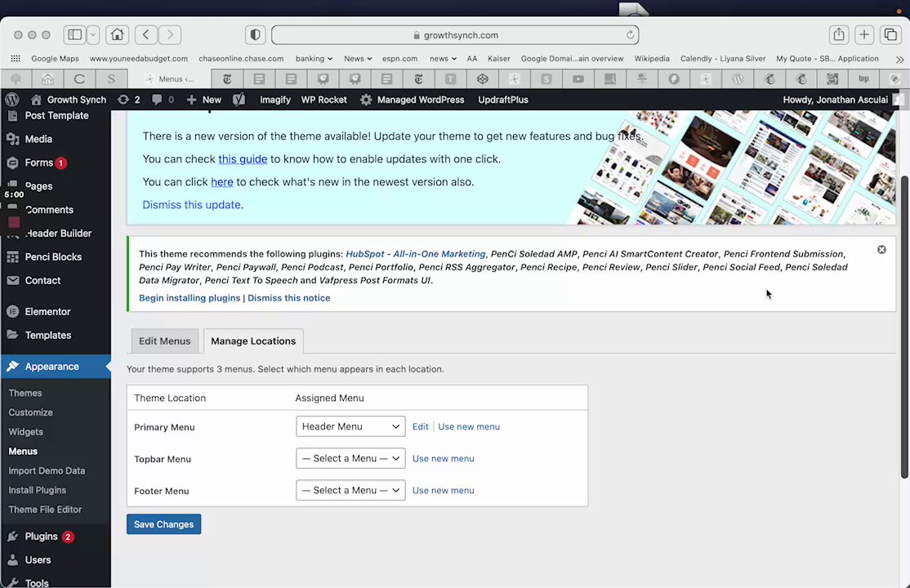Image resolution: width=910 pixels, height=588 pixels.
Task: Open the Yoast SEO admin bar icon
Action: click(239, 100)
